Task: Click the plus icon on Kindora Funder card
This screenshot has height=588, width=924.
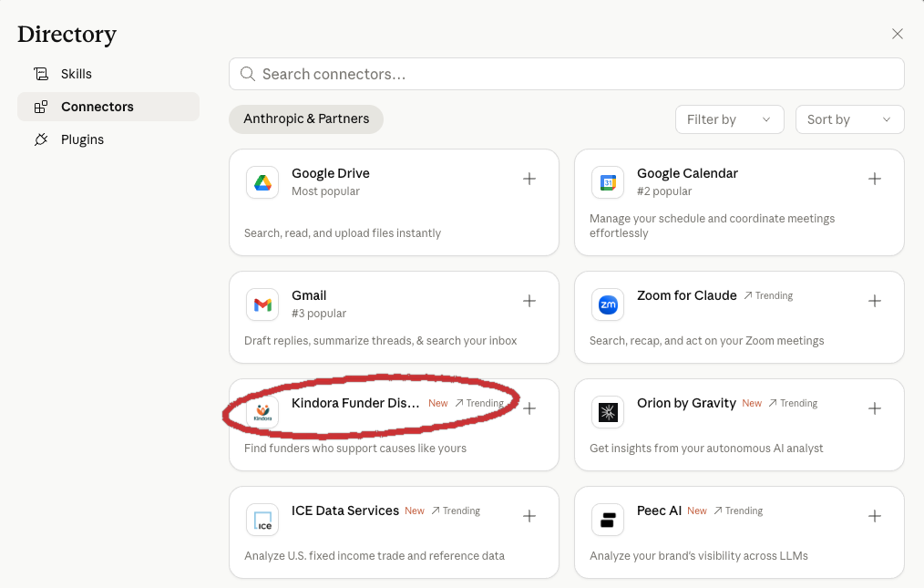Action: pyautogui.click(x=529, y=408)
